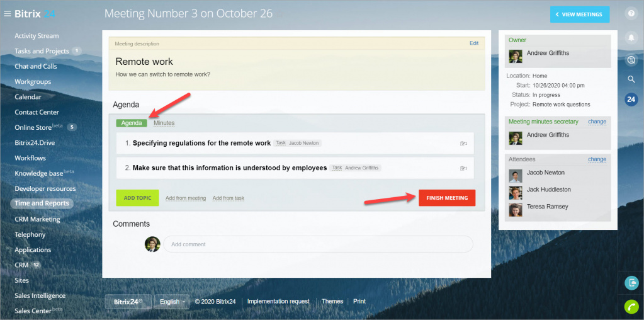Open topic Make sure that this information is understood

(230, 168)
